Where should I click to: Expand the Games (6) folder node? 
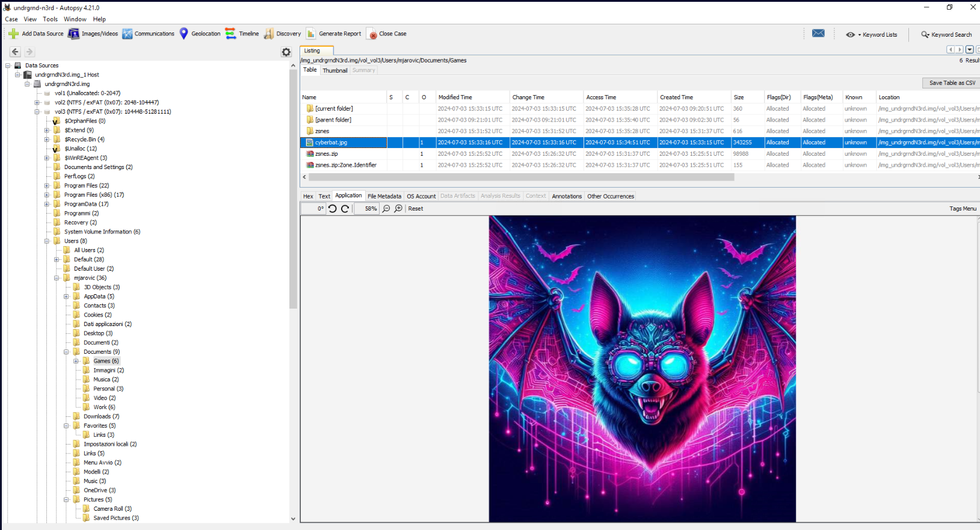(x=76, y=361)
